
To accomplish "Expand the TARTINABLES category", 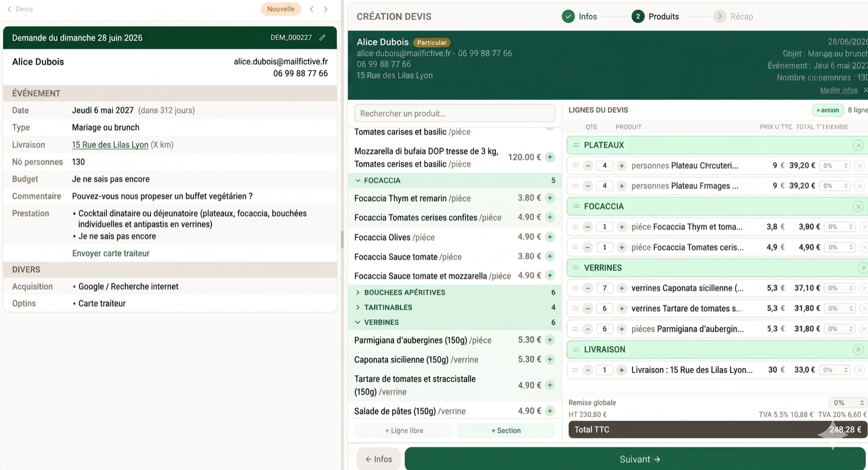I will 358,307.
